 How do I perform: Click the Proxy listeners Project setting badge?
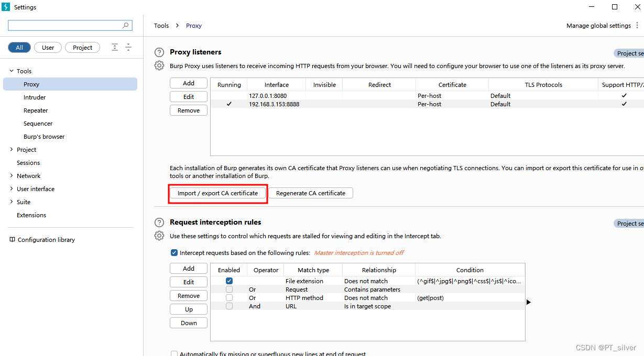[629, 53]
